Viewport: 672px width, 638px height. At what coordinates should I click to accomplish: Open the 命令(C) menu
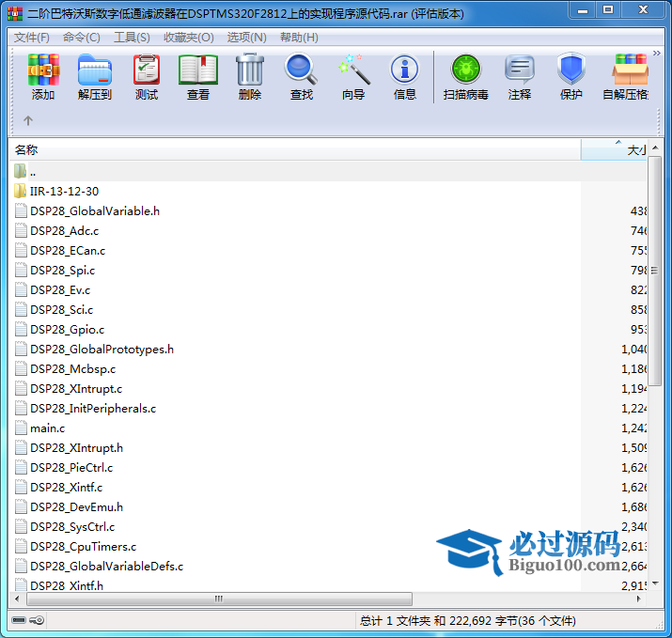(x=82, y=38)
